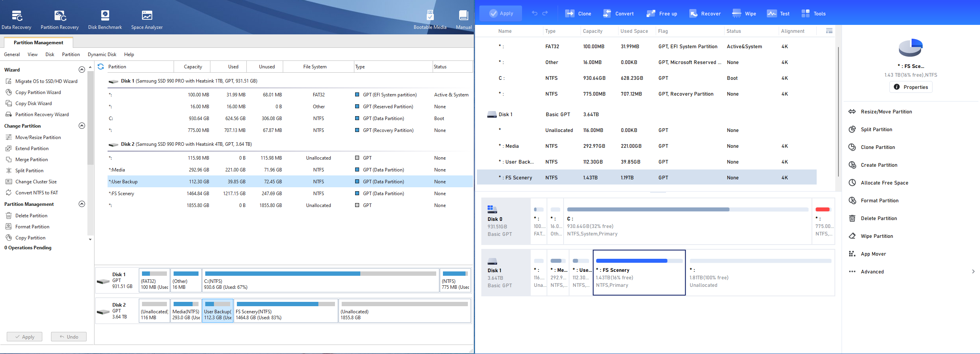Open the View menu
The width and height of the screenshot is (980, 354).
32,55
